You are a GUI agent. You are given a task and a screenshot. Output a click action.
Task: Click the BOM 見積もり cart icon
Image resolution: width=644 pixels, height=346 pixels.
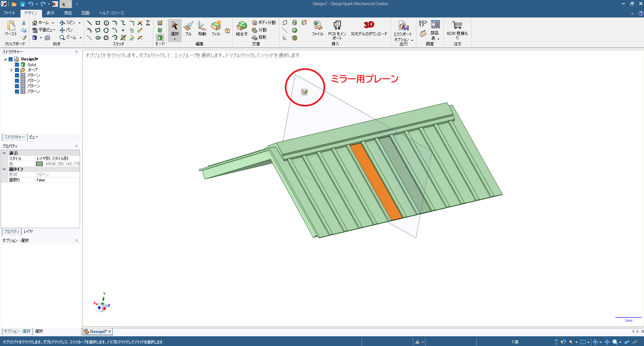pos(457,26)
